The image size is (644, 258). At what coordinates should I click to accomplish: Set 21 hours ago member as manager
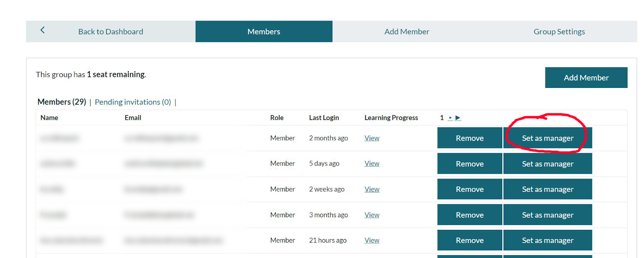coord(548,240)
